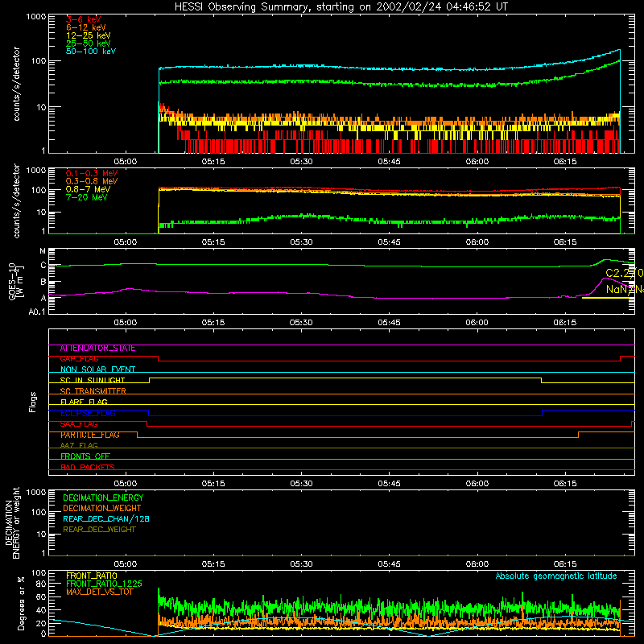Screen dimensions: 644x644
Task: Click the blue ECLIPSE_FLAG label
Action: [x=88, y=413]
